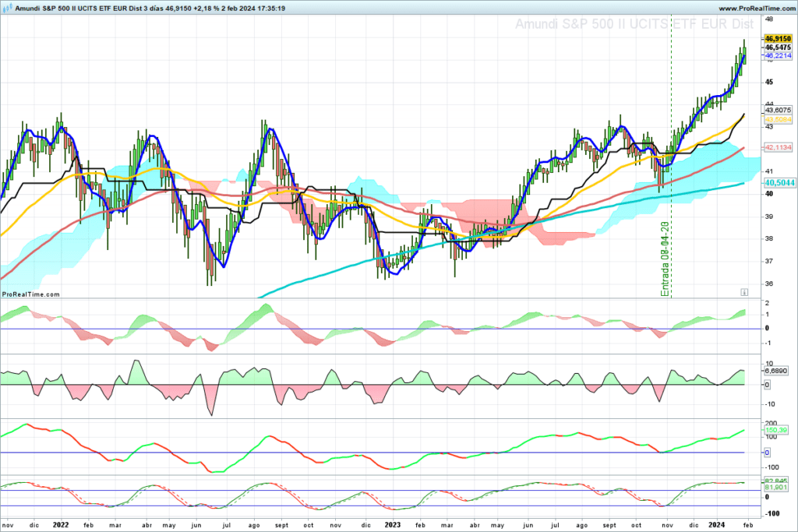Click the yellow 46,9150 current price label

[779, 39]
